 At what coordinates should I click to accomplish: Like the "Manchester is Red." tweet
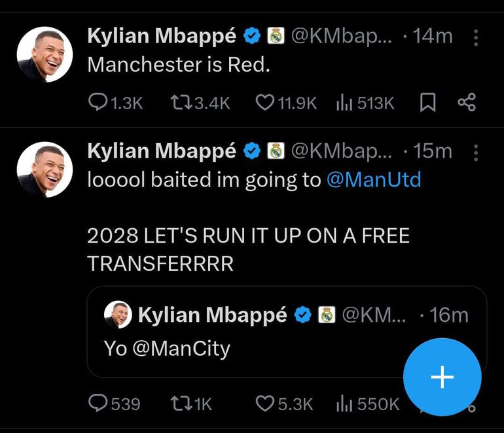pos(264,103)
